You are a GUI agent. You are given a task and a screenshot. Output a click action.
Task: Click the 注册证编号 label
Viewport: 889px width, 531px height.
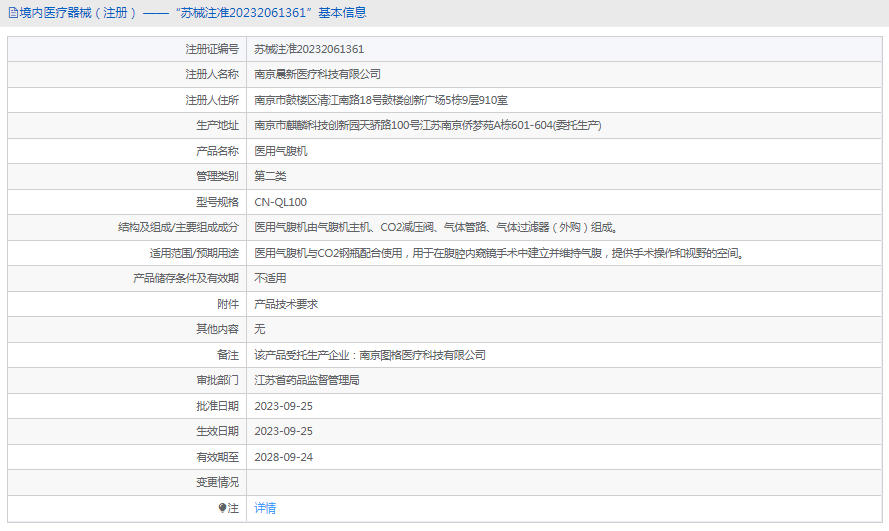coord(212,49)
